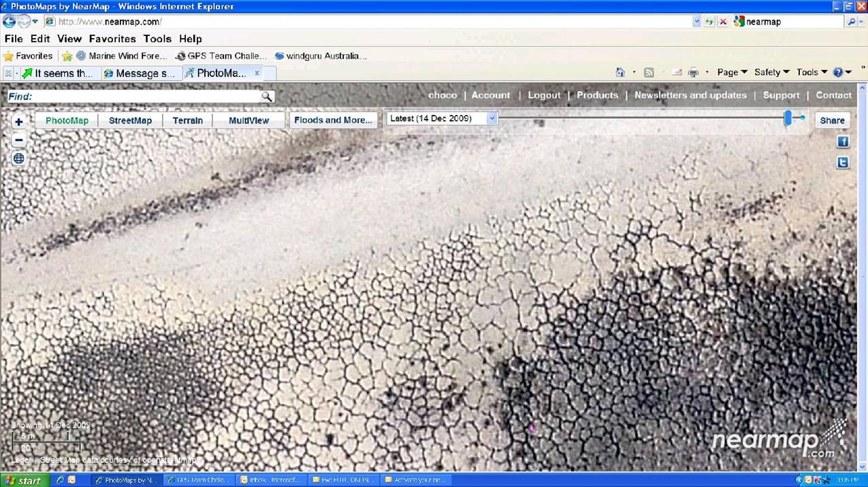The height and width of the screenshot is (487, 868).
Task: Switch to the Message browser tab
Action: [140, 73]
